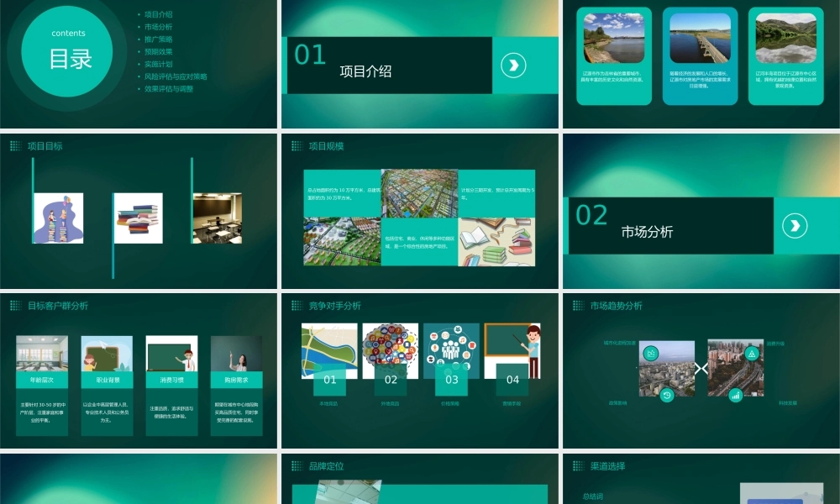Click the 消费习惯 card label
This screenshot has height=504, width=840.
point(171,380)
